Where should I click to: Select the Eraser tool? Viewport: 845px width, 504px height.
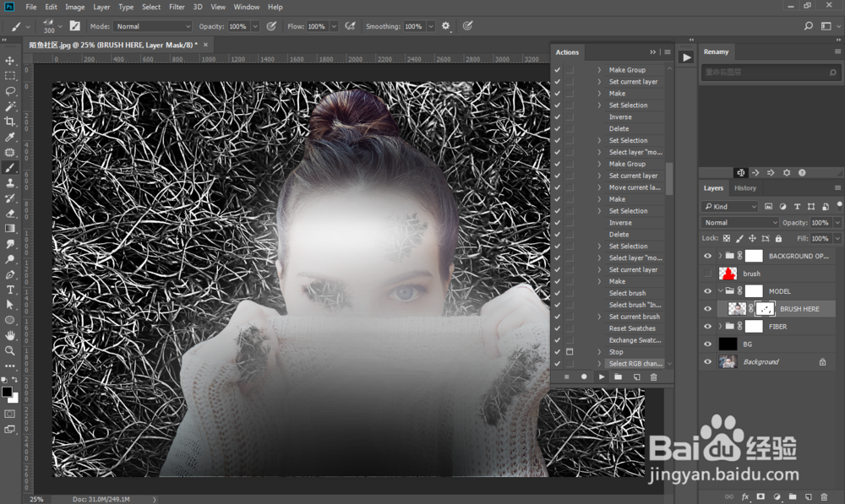click(9, 214)
